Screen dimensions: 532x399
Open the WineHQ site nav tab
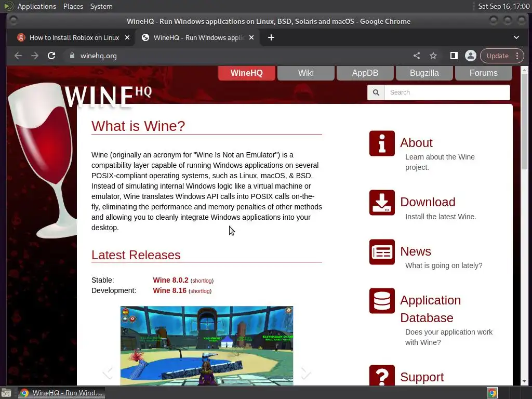tap(247, 73)
